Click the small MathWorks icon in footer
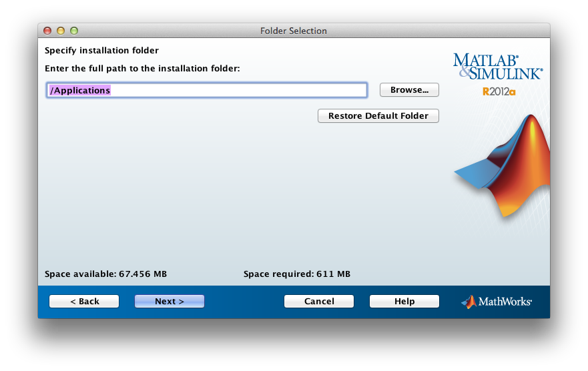Screen dimensions: 588x371 tap(469, 302)
